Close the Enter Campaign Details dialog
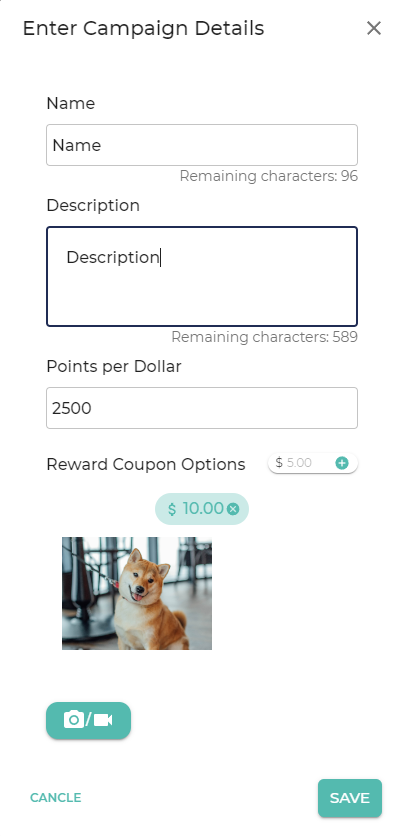Viewport: 403px width, 836px height. [x=374, y=28]
